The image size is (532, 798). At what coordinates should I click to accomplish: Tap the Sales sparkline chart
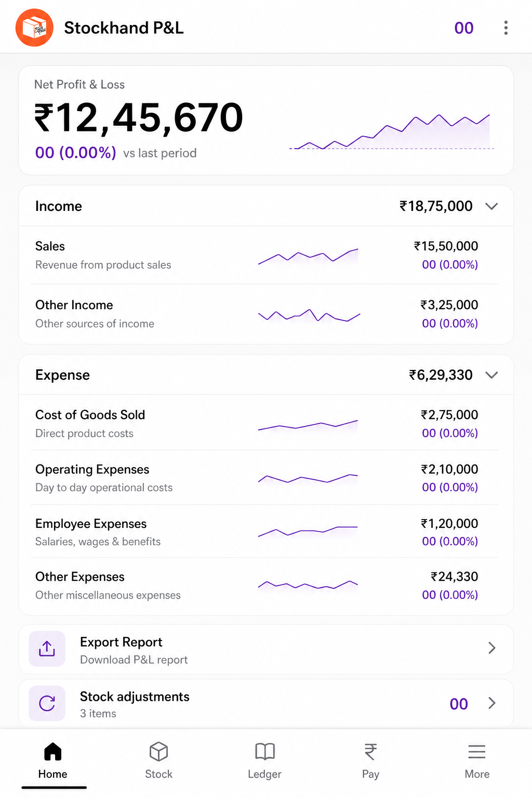[x=308, y=257]
